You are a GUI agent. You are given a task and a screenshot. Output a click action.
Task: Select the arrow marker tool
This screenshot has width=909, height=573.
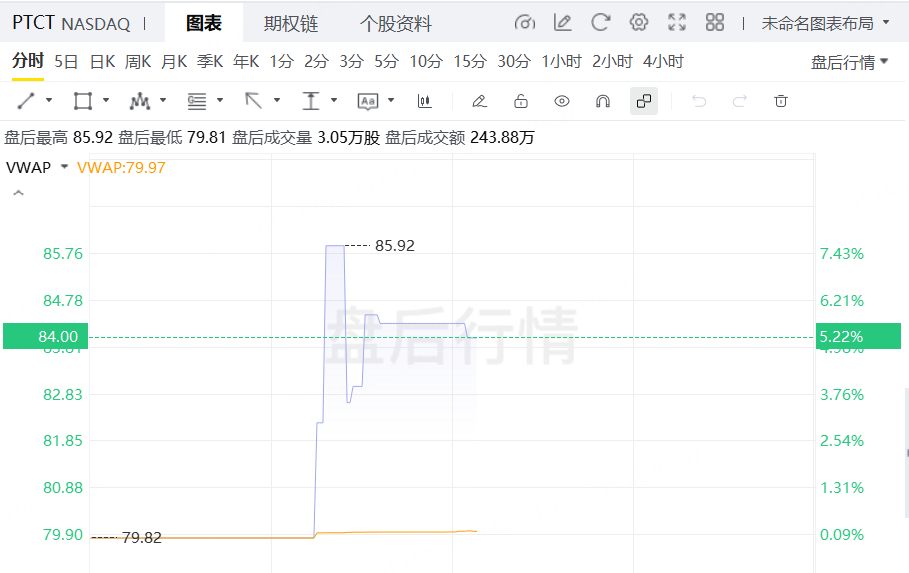253,101
